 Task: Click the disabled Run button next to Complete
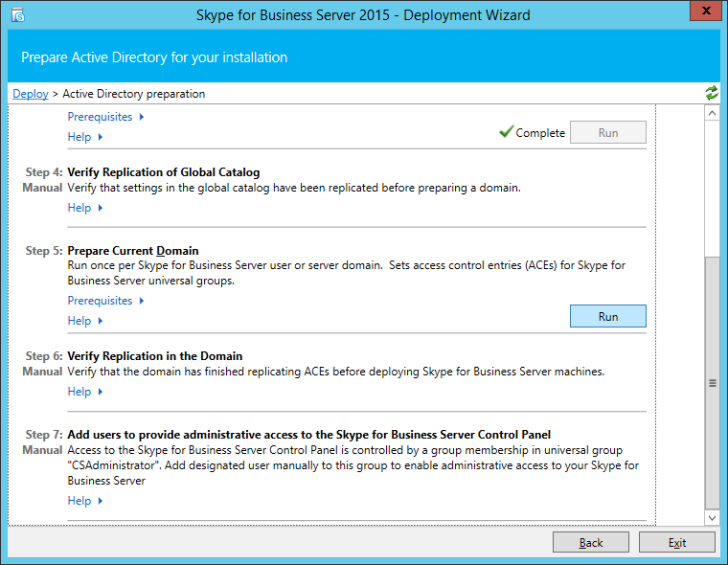point(607,132)
